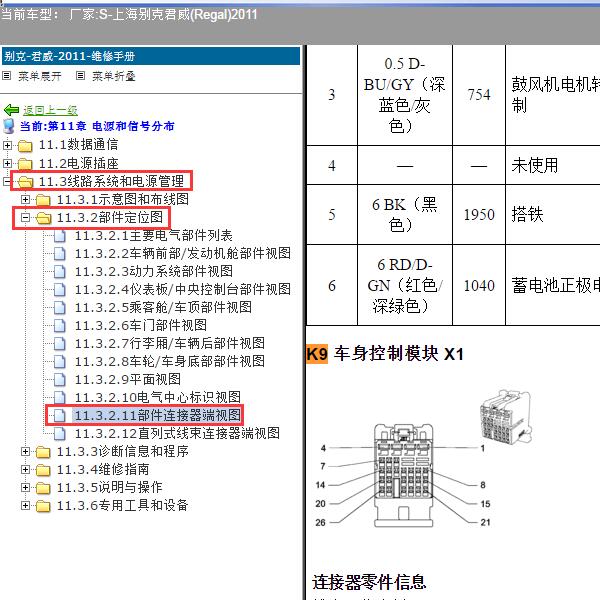This screenshot has height=600, width=600.
Task: Open 11.3.2.12直列式线束连接器端视图
Action: (177, 433)
